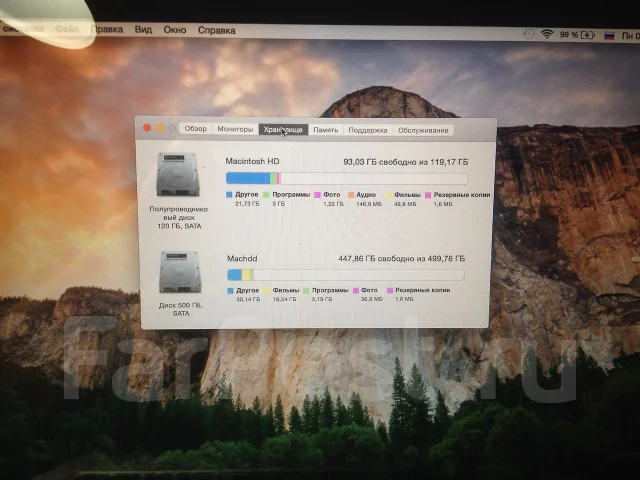This screenshot has width=640, height=480.
Task: Open the Окно menu
Action: tap(175, 30)
